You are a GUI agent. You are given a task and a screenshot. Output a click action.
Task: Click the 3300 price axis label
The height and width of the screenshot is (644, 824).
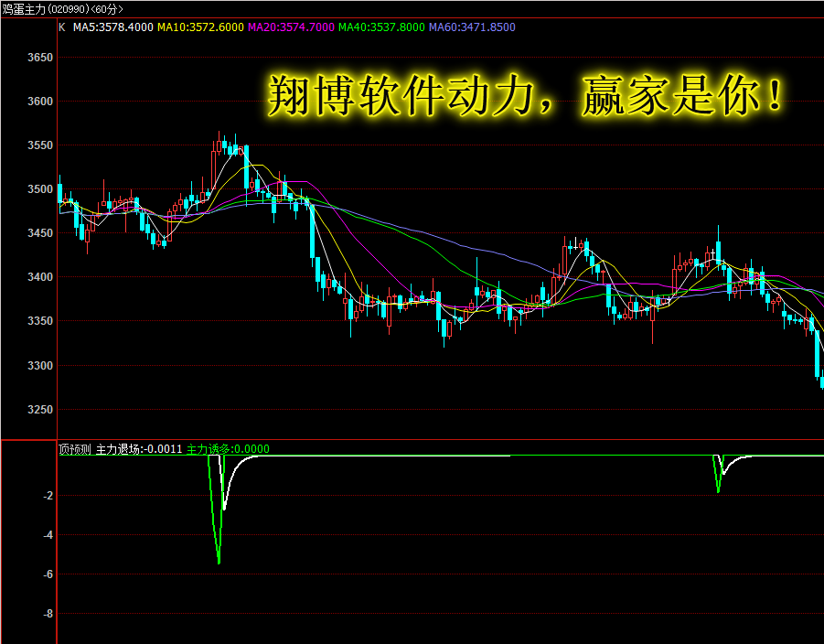(40, 365)
